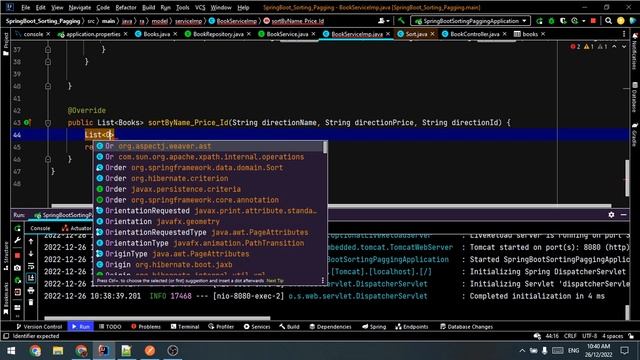Open the UTF-8 encoding selector
The image size is (640, 360).
tap(589, 336)
